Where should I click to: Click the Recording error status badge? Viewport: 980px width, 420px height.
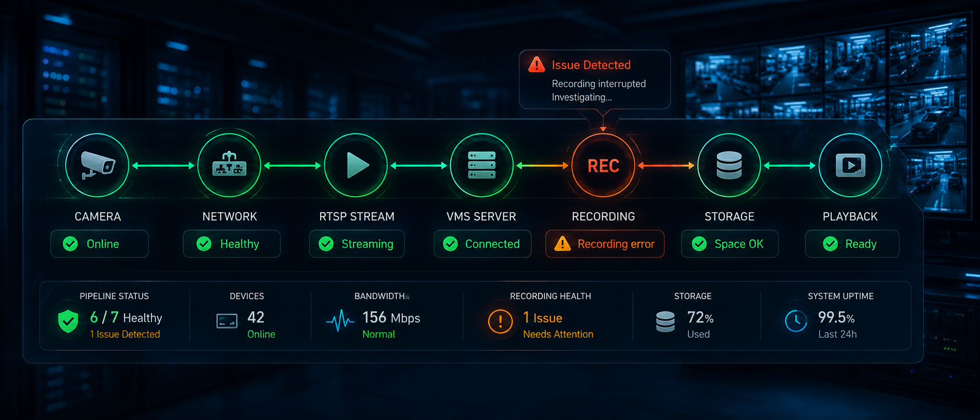tap(605, 244)
